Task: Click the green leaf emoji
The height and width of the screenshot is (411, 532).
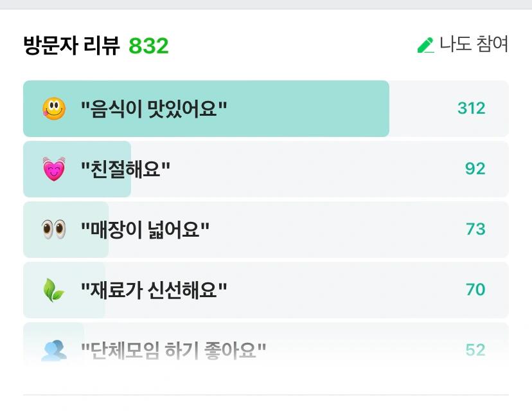Action: click(53, 290)
